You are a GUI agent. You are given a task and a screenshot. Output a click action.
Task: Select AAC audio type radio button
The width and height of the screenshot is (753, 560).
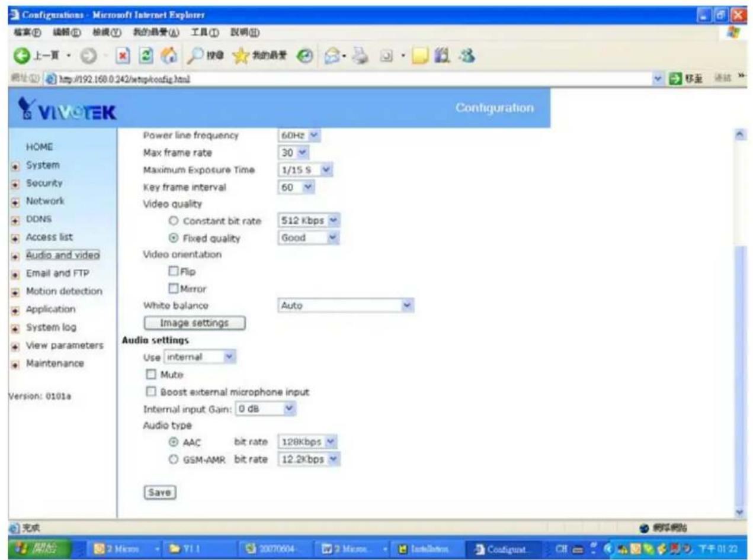click(174, 442)
